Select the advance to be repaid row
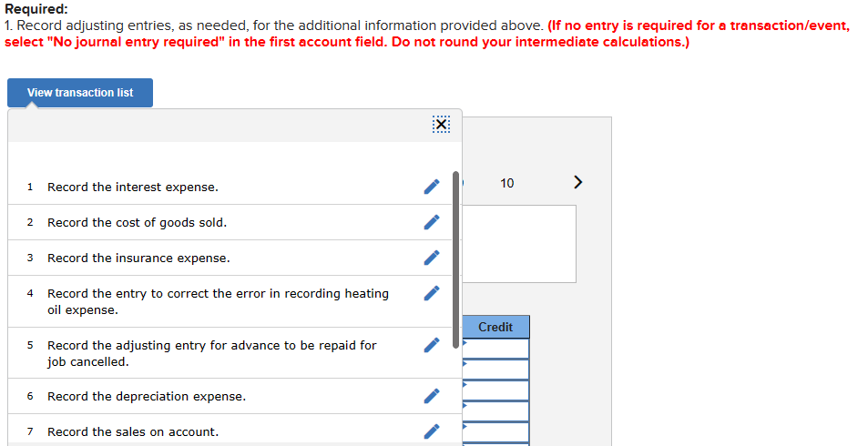 tap(230, 353)
